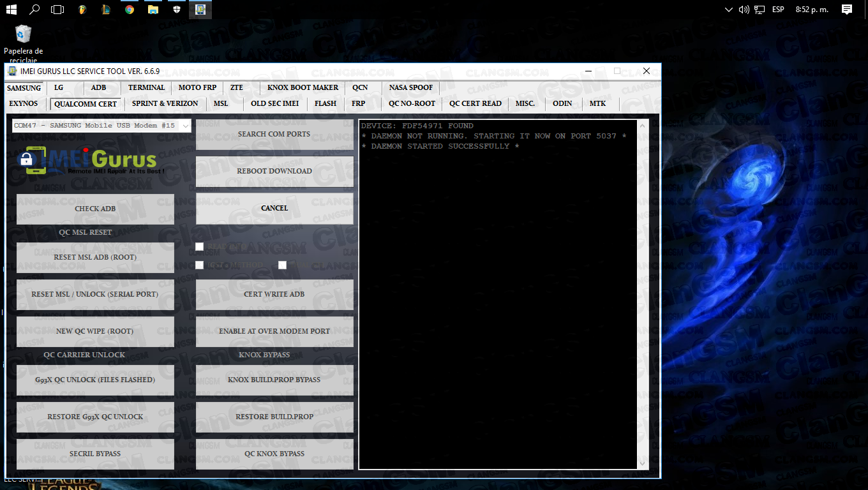
Task: Tick the READ INFO checkbox
Action: [x=199, y=246]
